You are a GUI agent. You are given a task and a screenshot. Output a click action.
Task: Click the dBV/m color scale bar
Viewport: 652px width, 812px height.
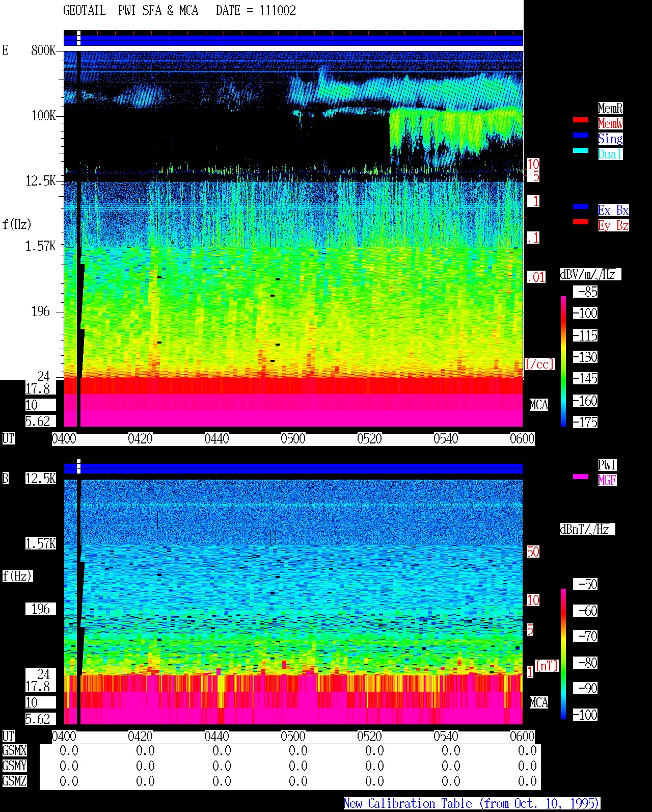coord(563,361)
